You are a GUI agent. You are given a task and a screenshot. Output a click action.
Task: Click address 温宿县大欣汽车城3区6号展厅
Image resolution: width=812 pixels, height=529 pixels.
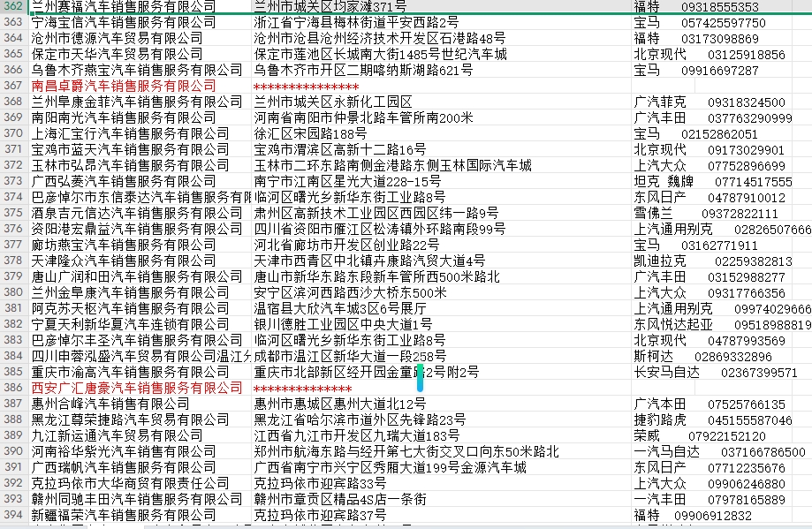(339, 308)
